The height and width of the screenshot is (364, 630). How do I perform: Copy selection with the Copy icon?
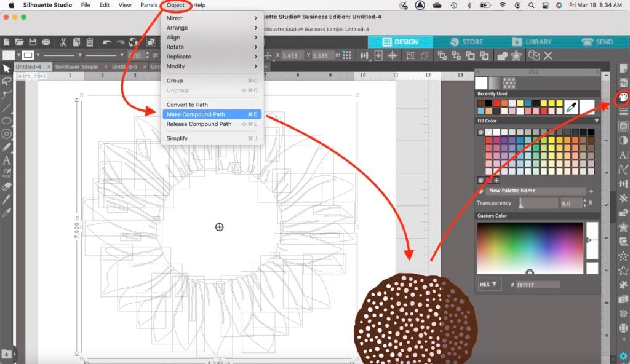pyautogui.click(x=76, y=42)
